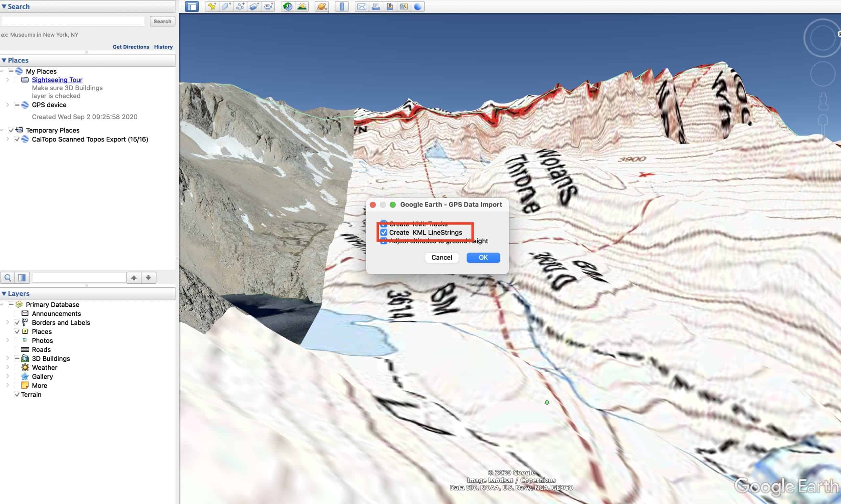The width and height of the screenshot is (841, 504).
Task: Click the magnifier icon below Places panel
Action: click(x=8, y=277)
